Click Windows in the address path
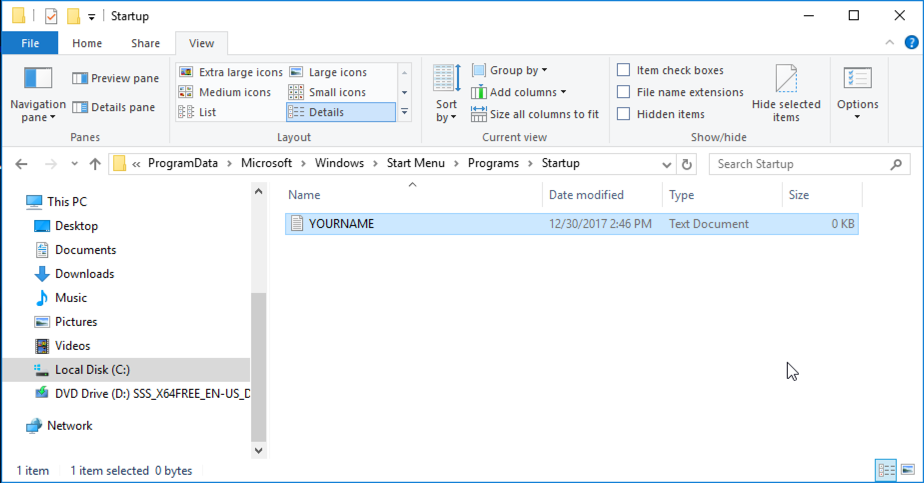 pos(339,163)
